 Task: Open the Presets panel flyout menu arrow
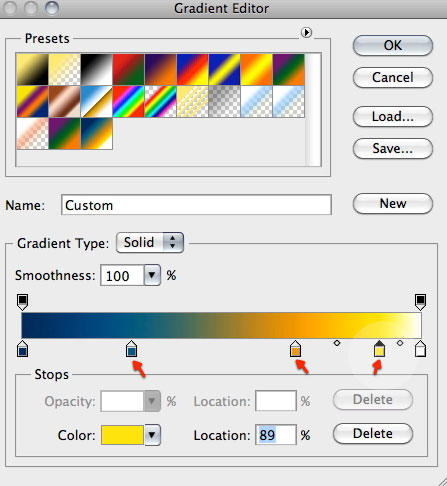click(306, 33)
